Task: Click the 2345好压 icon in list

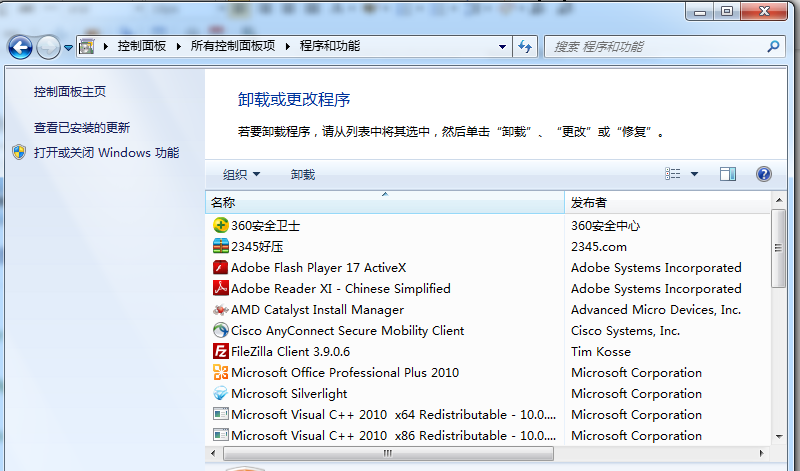Action: click(x=221, y=247)
